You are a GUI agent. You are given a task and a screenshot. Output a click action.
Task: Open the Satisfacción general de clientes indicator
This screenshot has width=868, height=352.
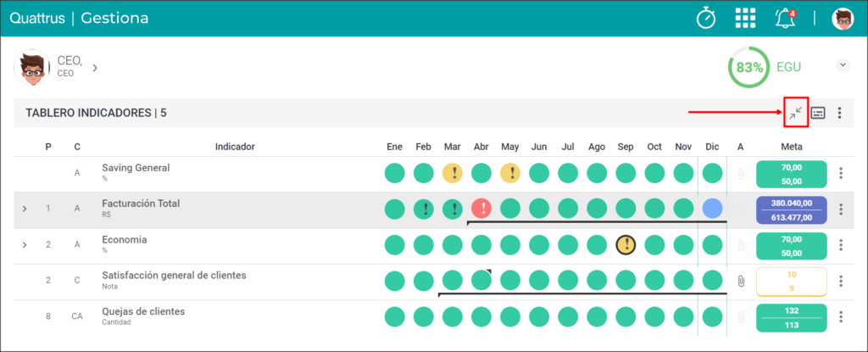tap(174, 276)
